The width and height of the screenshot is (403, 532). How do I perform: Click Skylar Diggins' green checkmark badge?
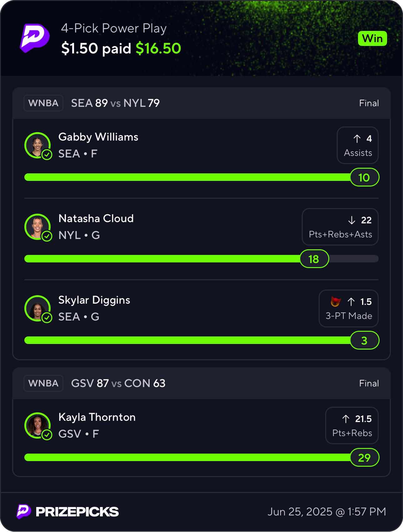47,318
